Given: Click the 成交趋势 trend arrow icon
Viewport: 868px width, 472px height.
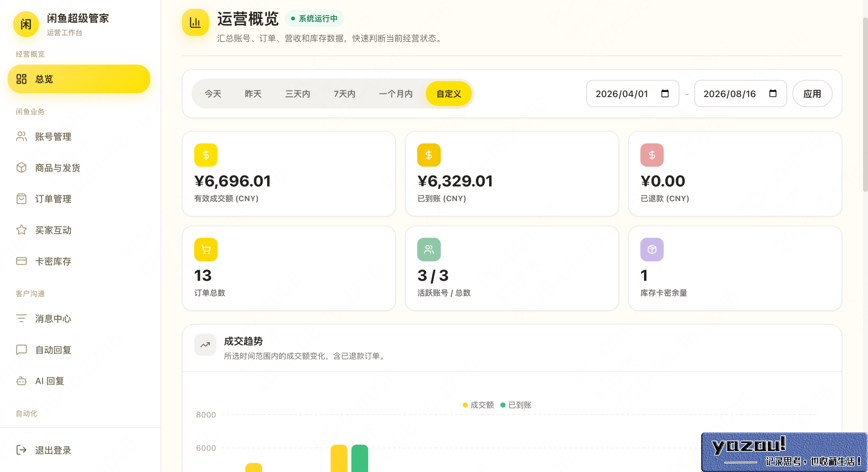Looking at the screenshot, I should pos(205,345).
